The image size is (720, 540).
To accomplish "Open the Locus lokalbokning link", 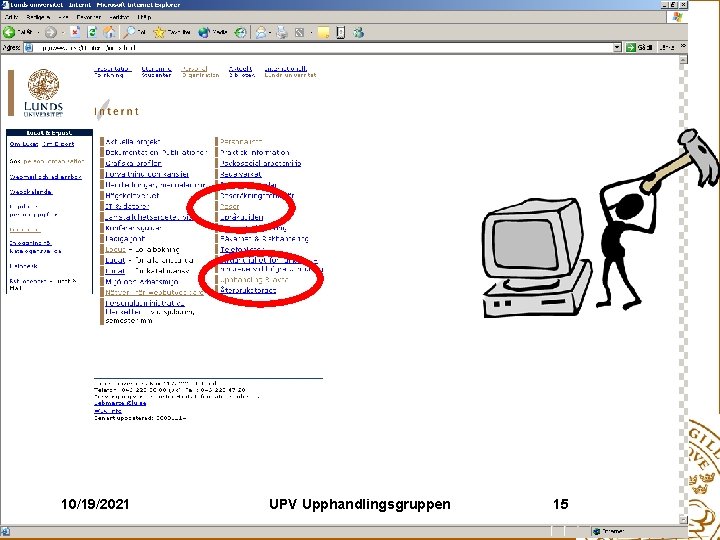I will point(115,249).
